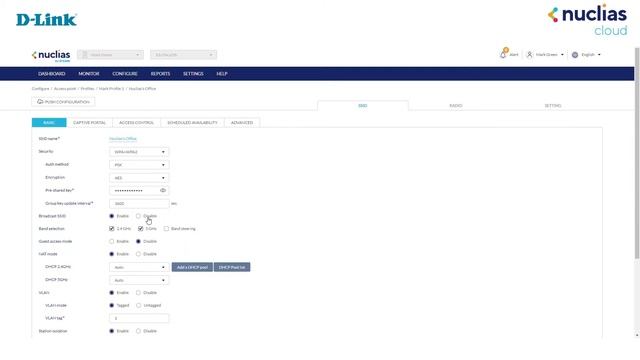Viewport: 640px width, 360px height.
Task: Click the Nuclias Cloud logo top right
Action: coord(588,20)
